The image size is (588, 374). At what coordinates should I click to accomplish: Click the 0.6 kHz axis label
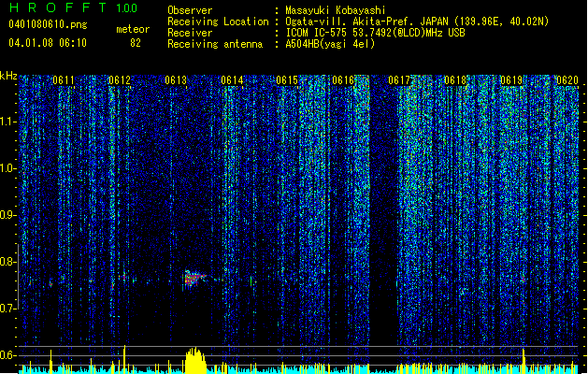point(7,355)
